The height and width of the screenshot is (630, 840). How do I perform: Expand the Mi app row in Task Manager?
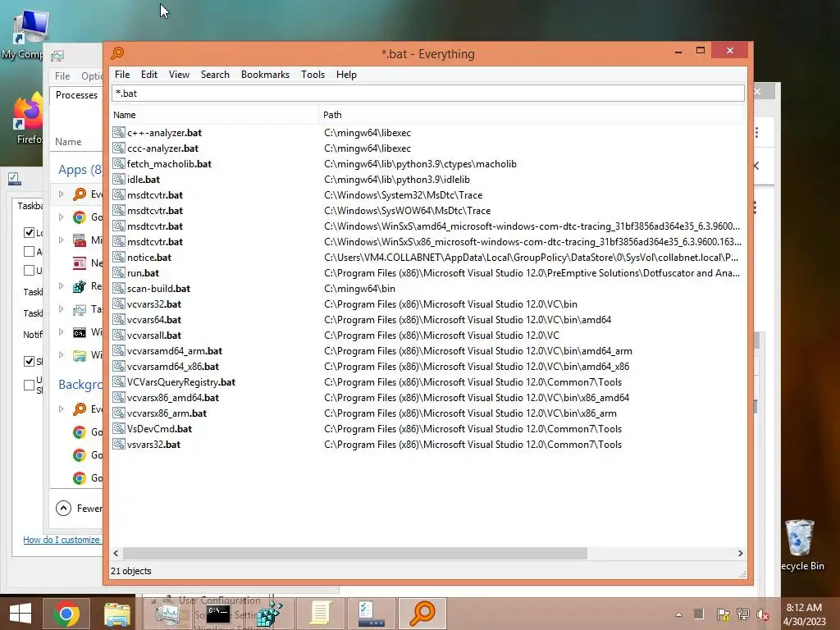pos(61,240)
